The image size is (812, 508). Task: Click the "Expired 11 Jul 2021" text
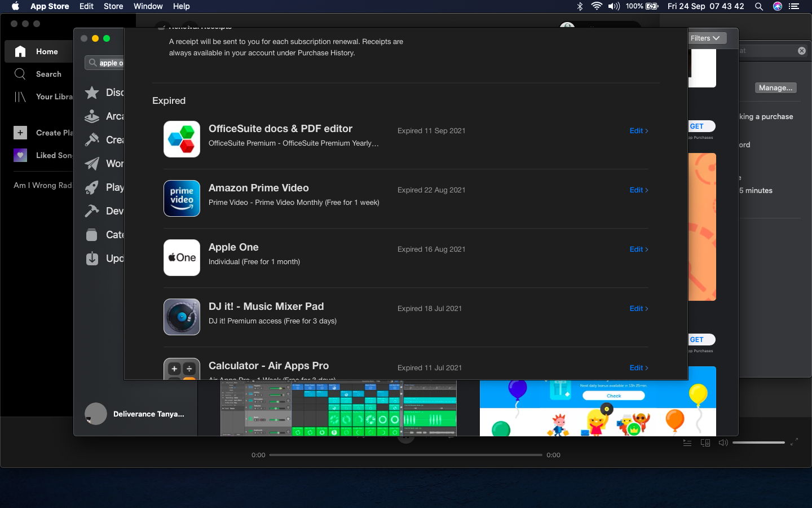tap(430, 368)
